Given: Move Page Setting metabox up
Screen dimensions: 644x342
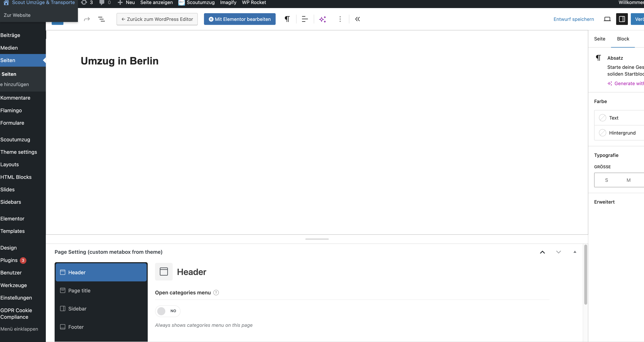Looking at the screenshot, I should point(542,252).
